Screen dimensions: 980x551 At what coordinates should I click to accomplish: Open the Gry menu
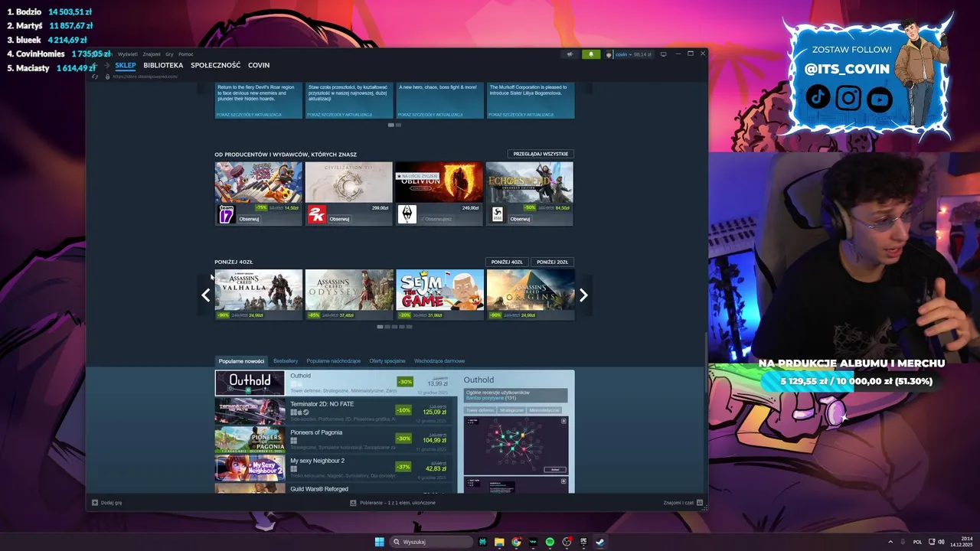pyautogui.click(x=169, y=54)
